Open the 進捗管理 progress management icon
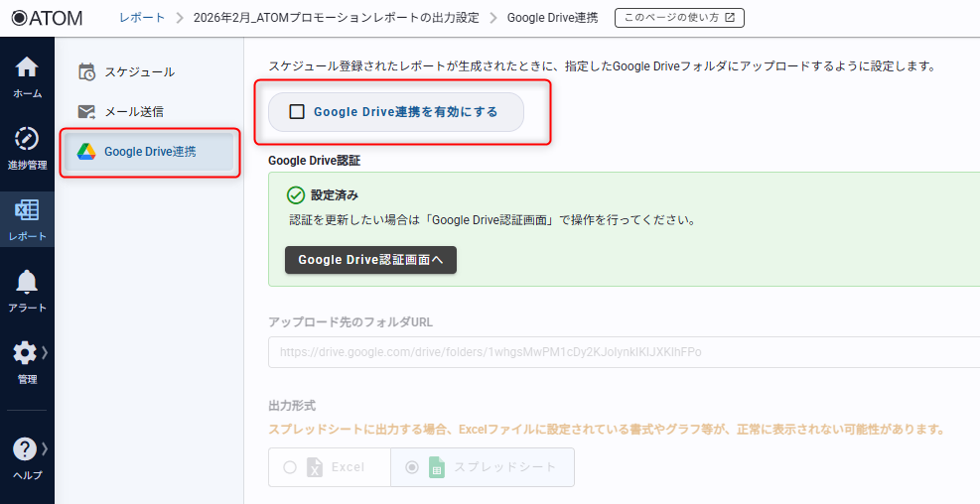Viewport: 980px width, 504px height. click(x=27, y=139)
